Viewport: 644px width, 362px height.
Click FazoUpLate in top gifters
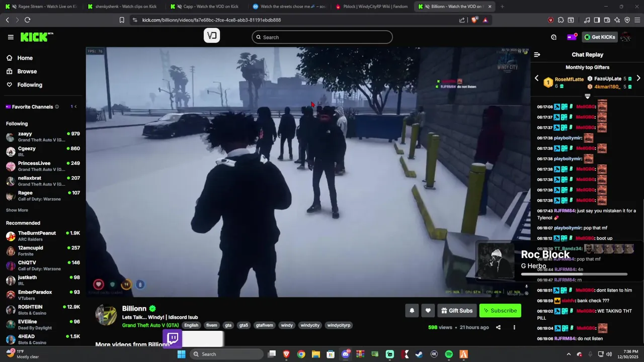pyautogui.click(x=608, y=79)
